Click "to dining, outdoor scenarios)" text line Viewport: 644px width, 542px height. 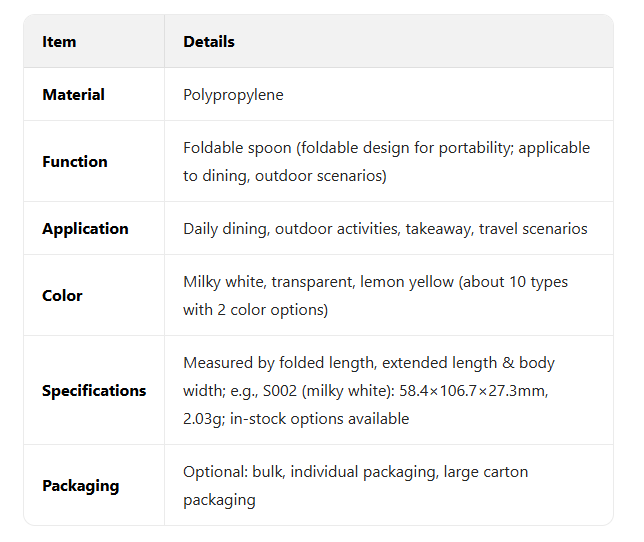284,176
